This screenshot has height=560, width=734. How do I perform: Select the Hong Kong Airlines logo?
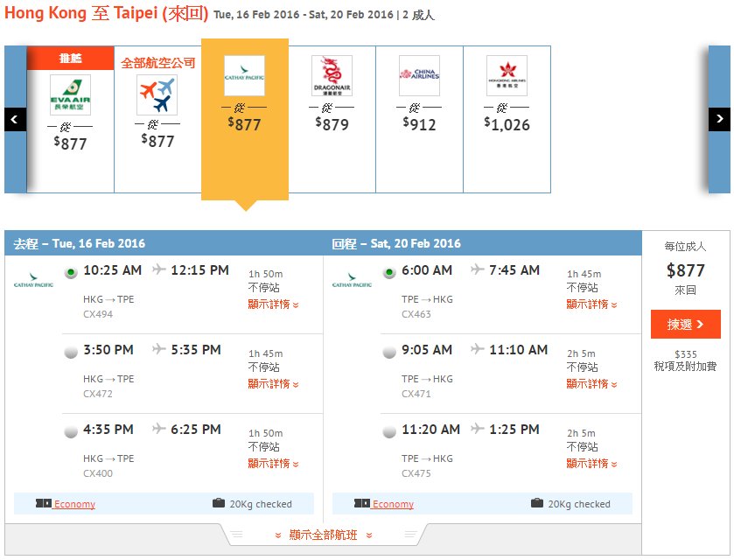[507, 76]
